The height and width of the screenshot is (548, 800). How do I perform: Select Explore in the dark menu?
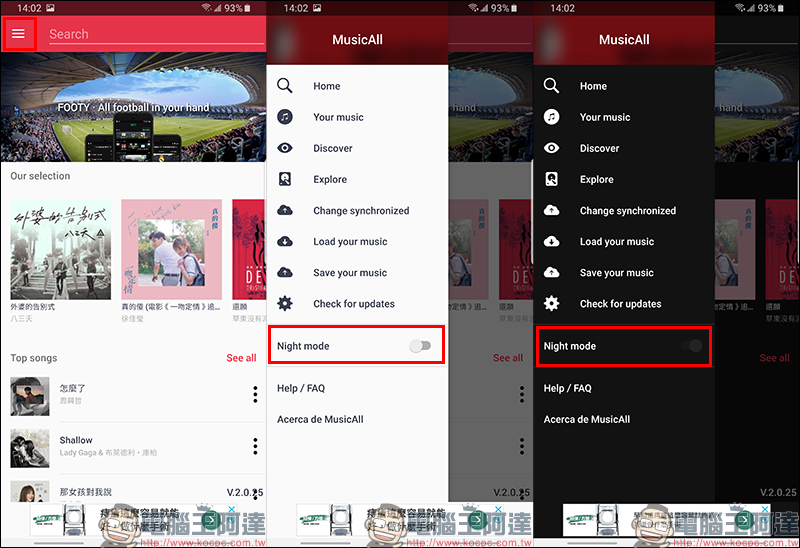(x=597, y=179)
